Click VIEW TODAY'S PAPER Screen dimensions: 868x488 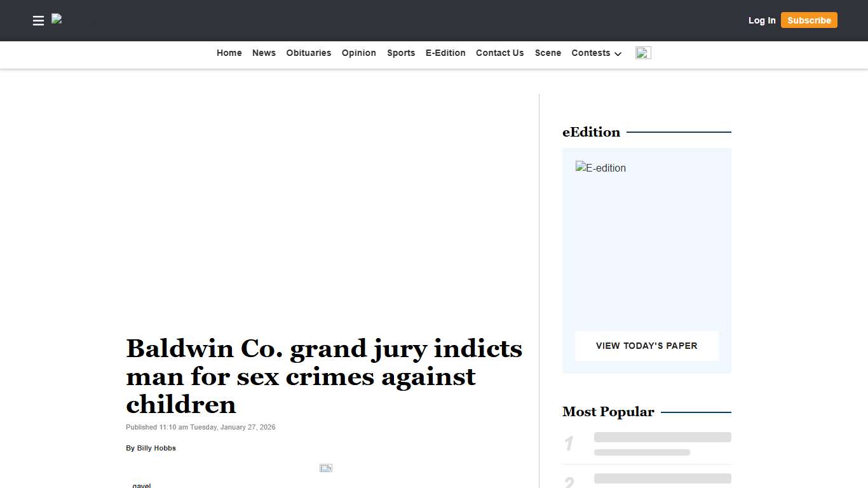point(646,346)
